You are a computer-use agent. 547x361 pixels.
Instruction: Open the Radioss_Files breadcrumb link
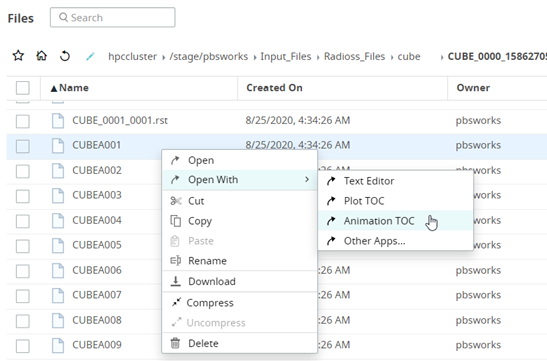click(354, 57)
